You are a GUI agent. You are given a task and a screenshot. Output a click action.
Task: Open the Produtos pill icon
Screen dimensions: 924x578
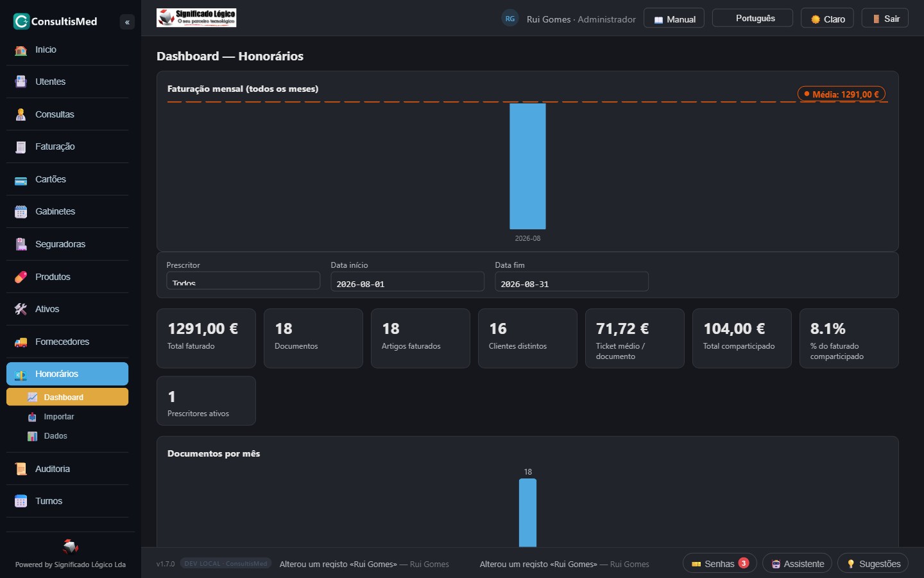[x=21, y=277]
